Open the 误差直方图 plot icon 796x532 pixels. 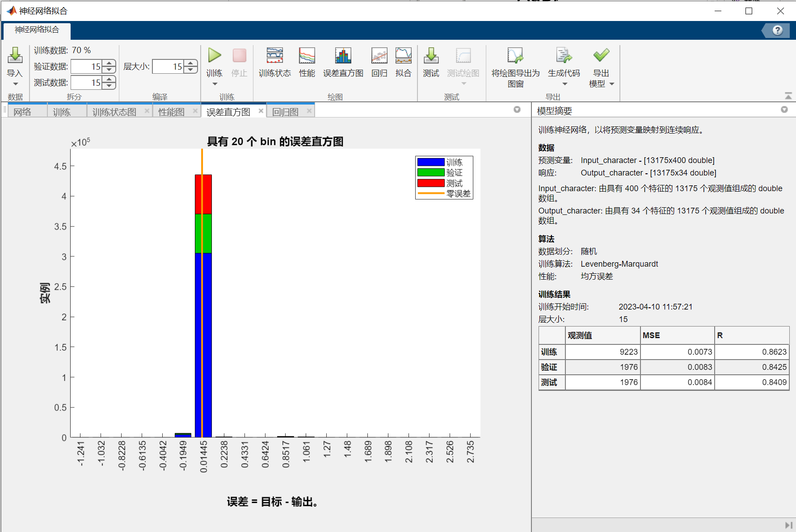pyautogui.click(x=343, y=55)
